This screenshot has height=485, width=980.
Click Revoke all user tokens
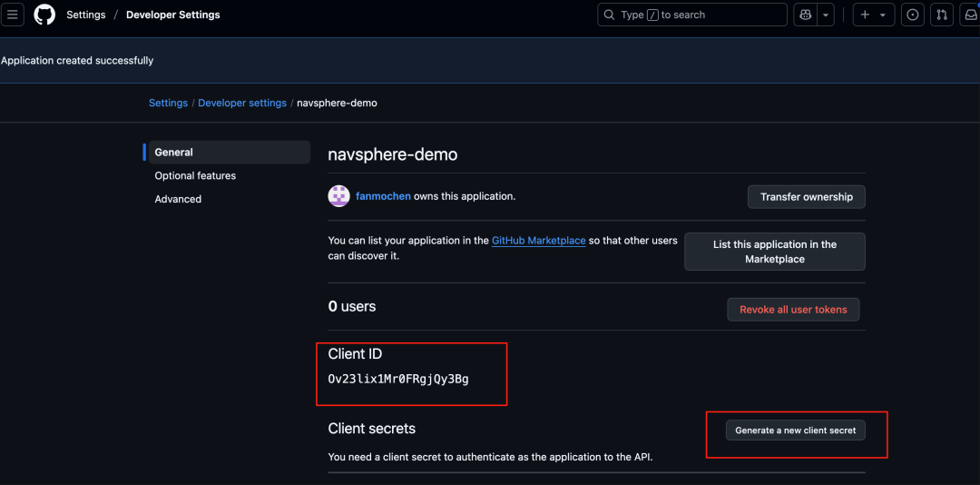793,310
